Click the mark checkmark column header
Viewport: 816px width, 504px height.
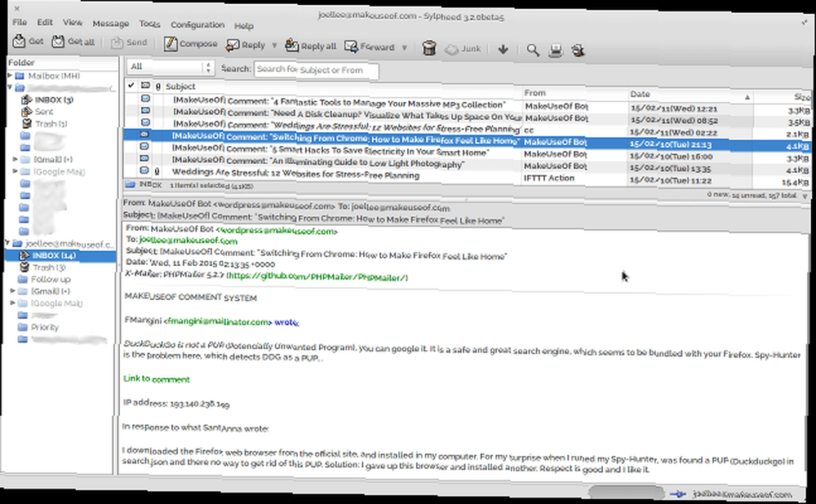pyautogui.click(x=131, y=85)
